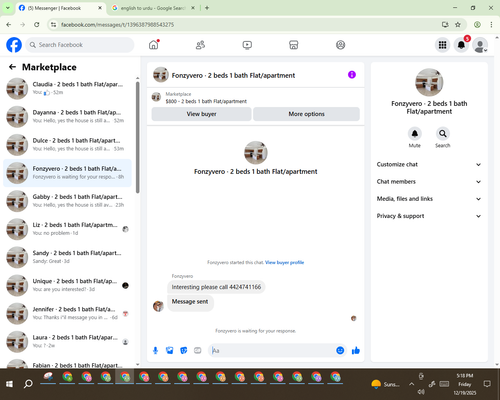Open a new browser tab
This screenshot has height=400, width=500.
[x=207, y=8]
